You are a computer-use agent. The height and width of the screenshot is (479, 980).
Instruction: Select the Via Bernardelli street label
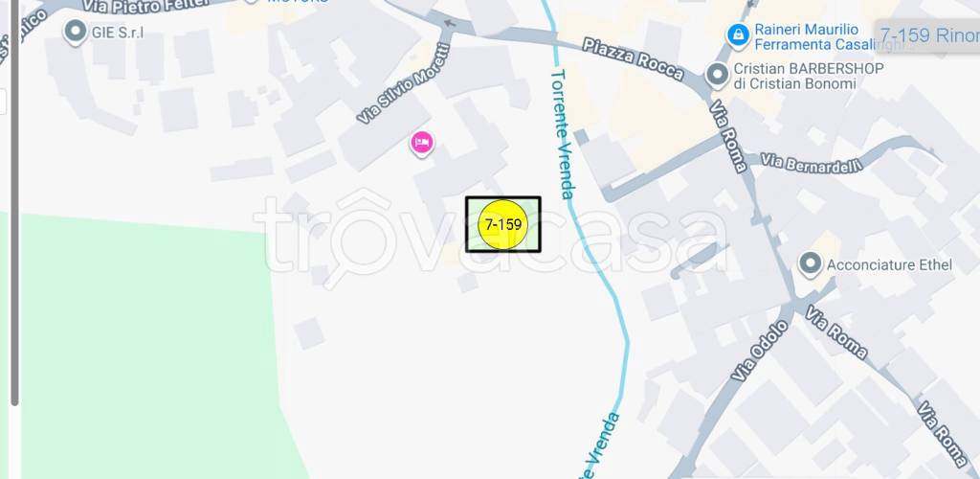tap(812, 164)
